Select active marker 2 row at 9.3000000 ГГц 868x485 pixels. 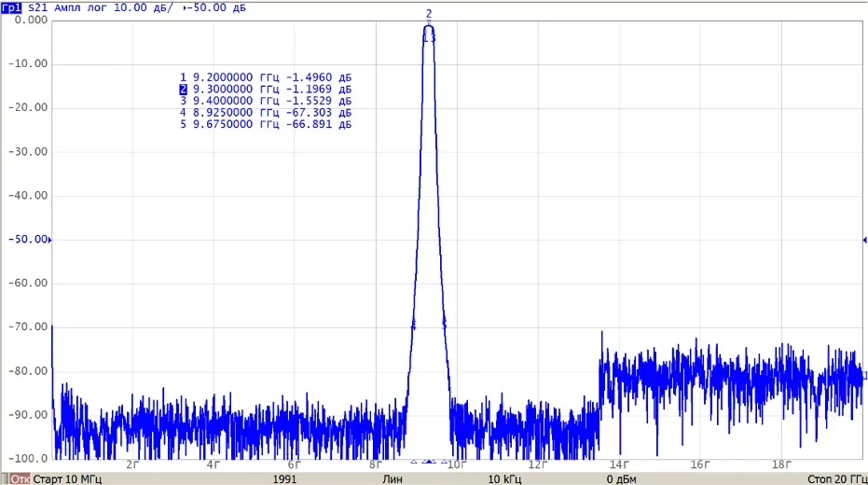pyautogui.click(x=266, y=90)
